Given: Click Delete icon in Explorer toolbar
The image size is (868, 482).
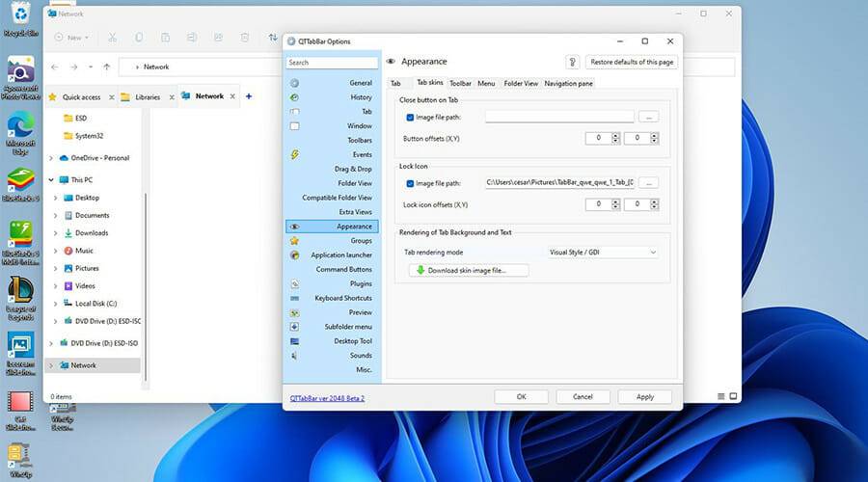Looking at the screenshot, I should coord(245,38).
